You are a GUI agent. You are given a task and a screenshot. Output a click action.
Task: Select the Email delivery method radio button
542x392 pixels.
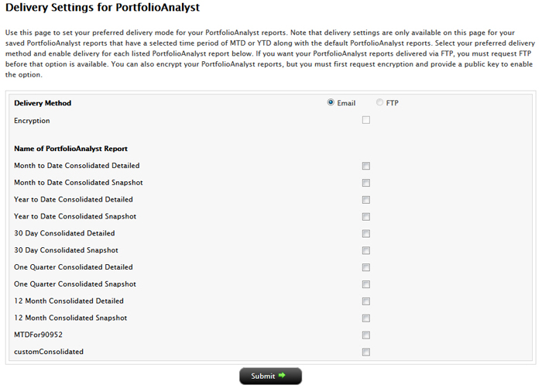pos(331,102)
